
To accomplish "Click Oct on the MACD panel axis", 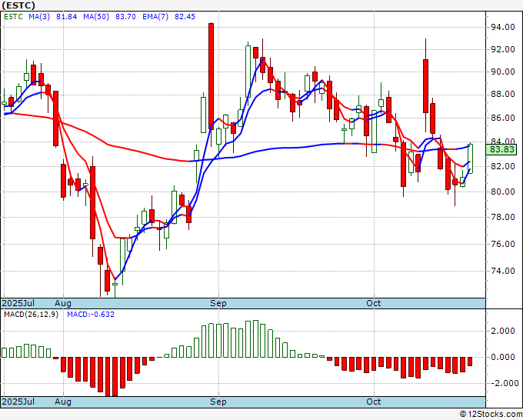I will pos(374,402).
